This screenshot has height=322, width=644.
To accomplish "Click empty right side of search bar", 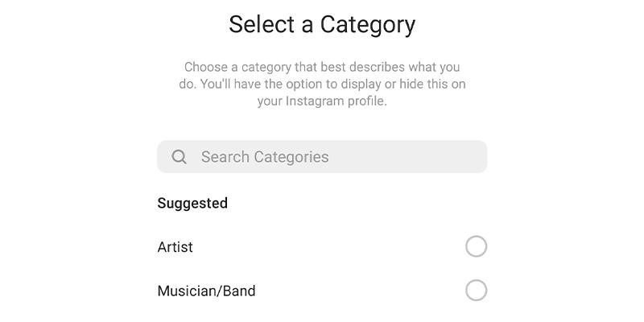I will click(435, 157).
